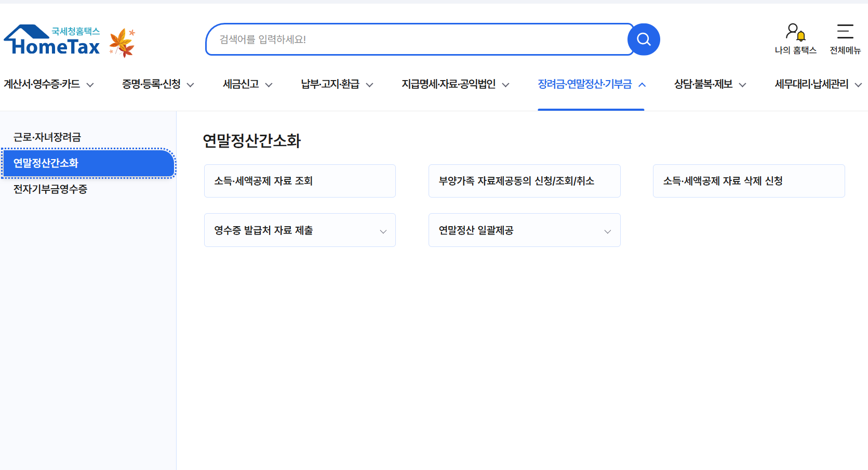Click 소득·세액공제 자료 삭제 신청 button
The width and height of the screenshot is (868, 470).
[749, 181]
